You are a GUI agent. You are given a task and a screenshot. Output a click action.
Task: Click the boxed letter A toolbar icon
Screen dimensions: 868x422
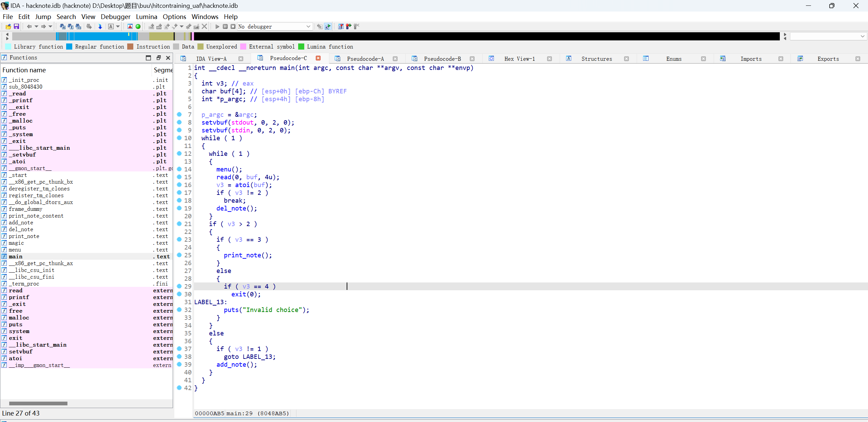click(x=111, y=26)
